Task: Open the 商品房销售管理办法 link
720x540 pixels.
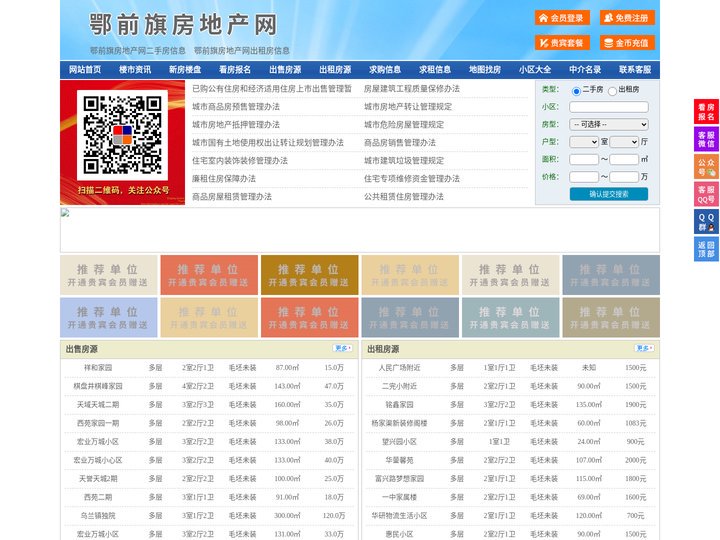Action: click(x=400, y=143)
